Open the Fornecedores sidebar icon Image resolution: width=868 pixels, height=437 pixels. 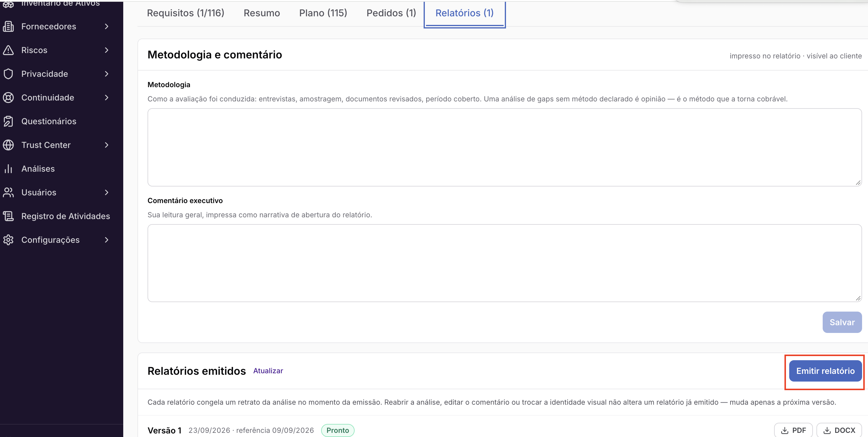(x=8, y=26)
